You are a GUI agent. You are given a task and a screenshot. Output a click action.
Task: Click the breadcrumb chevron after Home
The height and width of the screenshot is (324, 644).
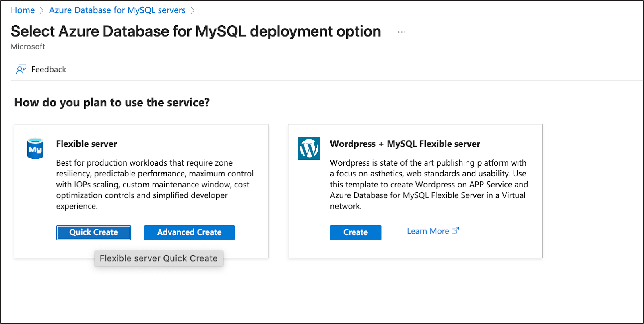tap(41, 10)
